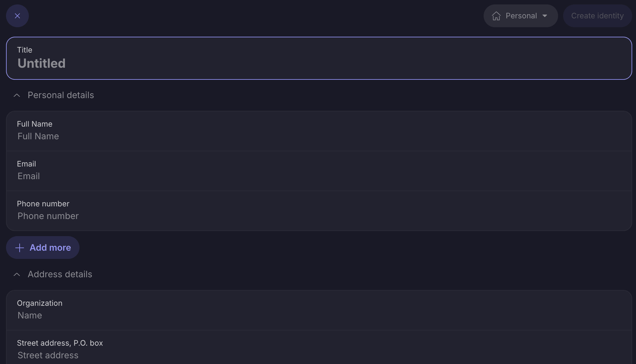Click the Create identity button
Screen dimensions: 636x364
597,16
